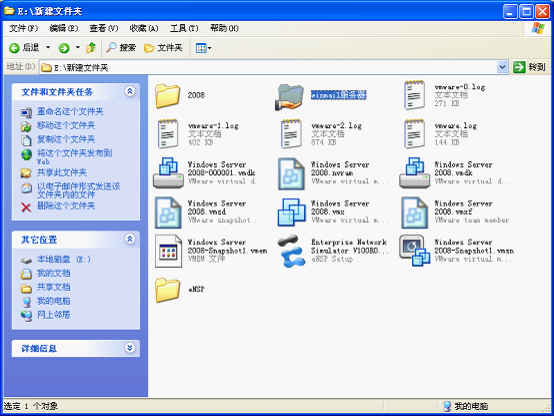Click Move this folder link
Screen dimensions: 554x416
coord(66,125)
